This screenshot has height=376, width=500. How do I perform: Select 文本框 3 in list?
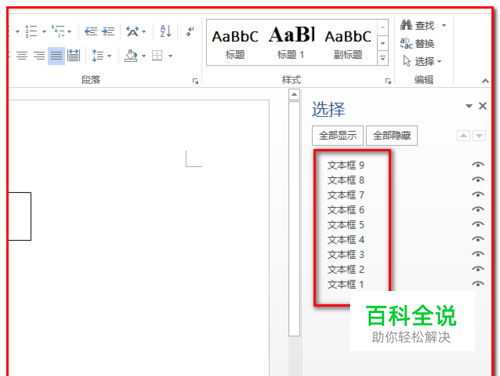click(x=346, y=254)
